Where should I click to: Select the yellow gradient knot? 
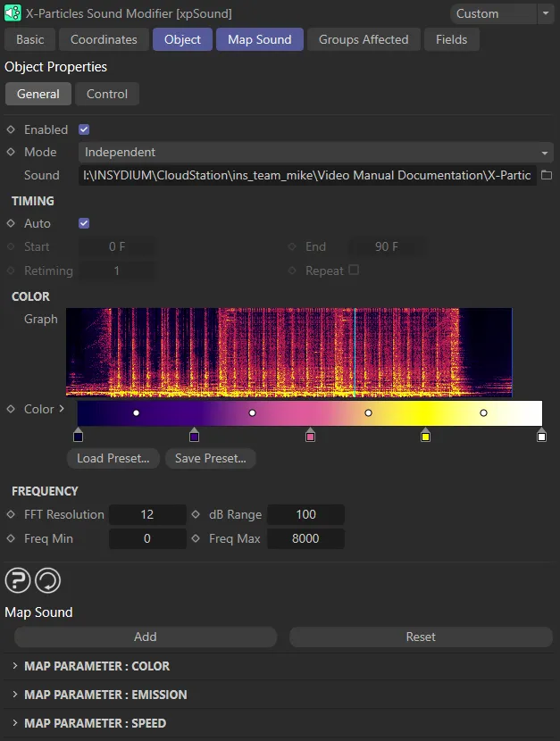coord(425,435)
